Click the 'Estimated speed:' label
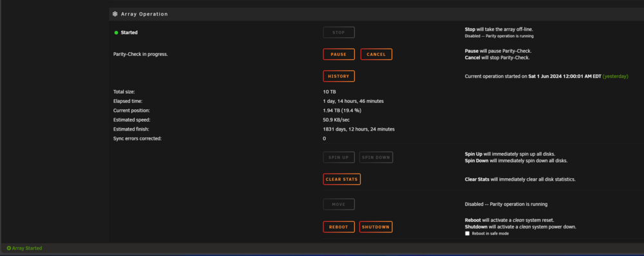The image size is (644, 256). pos(132,120)
